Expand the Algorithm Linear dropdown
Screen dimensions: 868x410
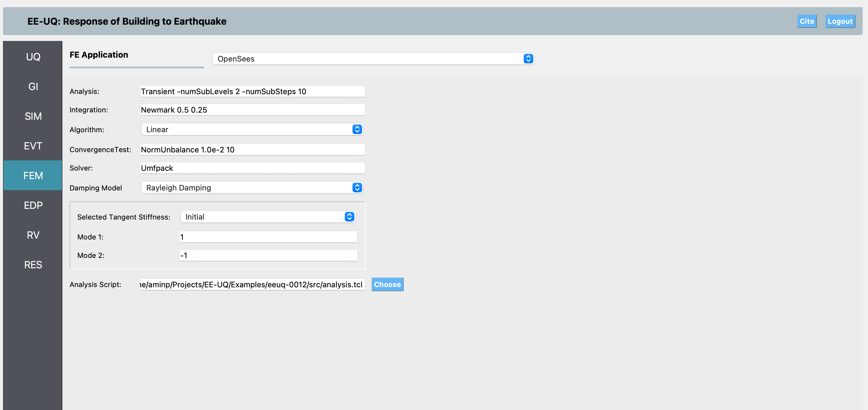pos(252,129)
